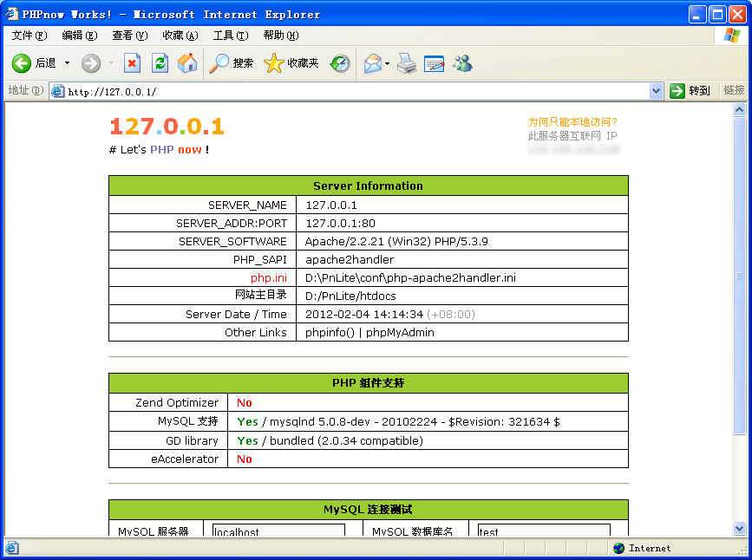Click the status bar IE page icon

(x=12, y=548)
